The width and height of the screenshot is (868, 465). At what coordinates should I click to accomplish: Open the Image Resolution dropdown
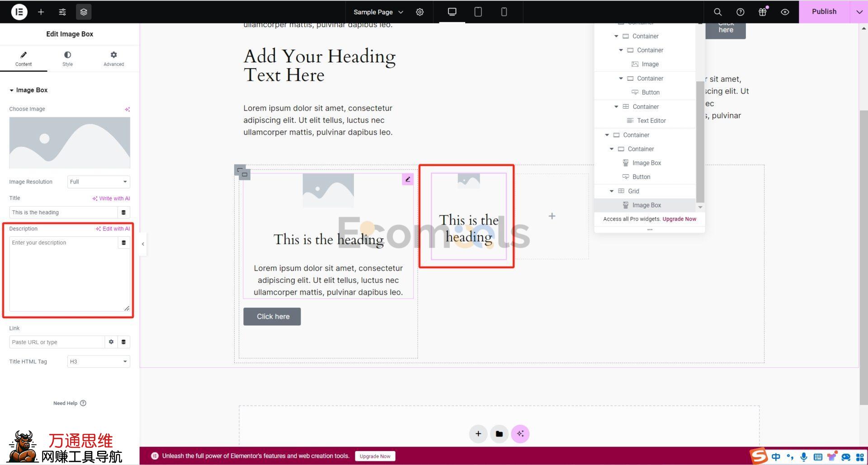(99, 182)
